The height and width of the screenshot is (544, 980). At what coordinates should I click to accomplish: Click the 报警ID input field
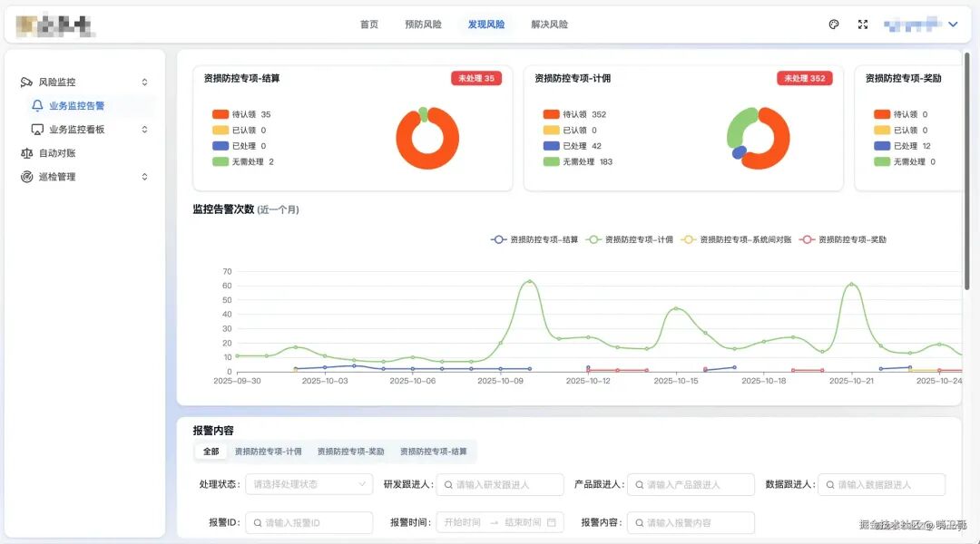pyautogui.click(x=309, y=522)
